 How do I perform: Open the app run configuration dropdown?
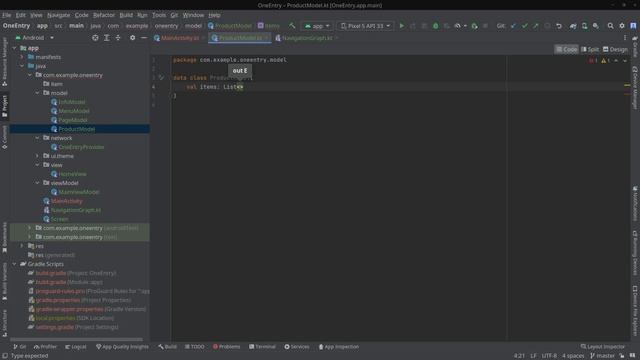(x=317, y=26)
